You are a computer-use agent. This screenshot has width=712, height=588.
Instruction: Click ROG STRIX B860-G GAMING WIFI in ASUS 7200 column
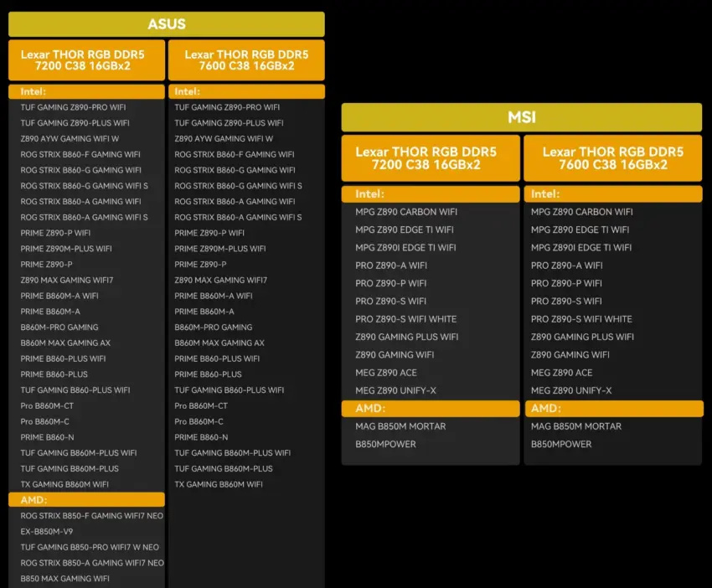(x=80, y=170)
